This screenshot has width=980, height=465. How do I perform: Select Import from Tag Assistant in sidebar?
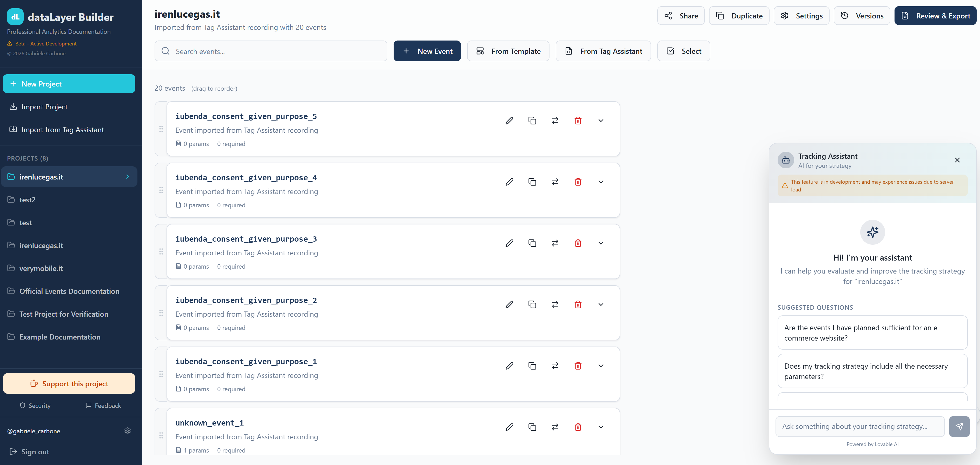tap(62, 130)
